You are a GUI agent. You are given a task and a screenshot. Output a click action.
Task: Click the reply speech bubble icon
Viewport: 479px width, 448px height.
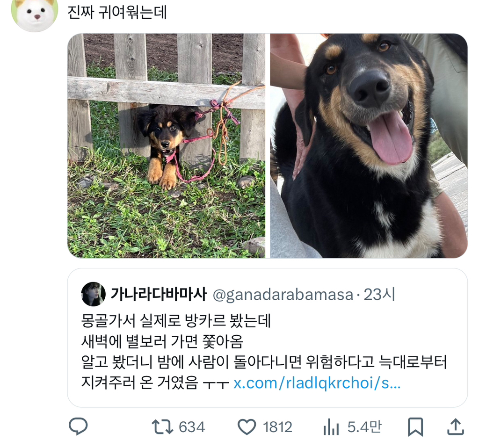coord(78,426)
